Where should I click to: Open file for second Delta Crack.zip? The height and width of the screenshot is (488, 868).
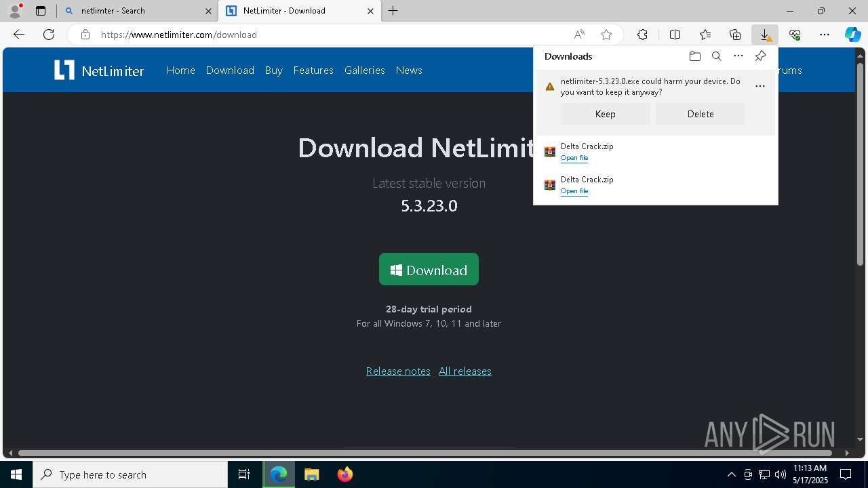tap(574, 191)
